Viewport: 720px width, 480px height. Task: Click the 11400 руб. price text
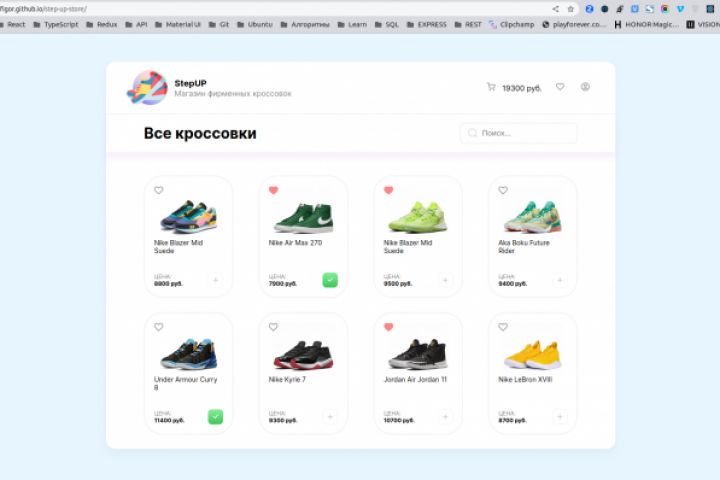[169, 420]
